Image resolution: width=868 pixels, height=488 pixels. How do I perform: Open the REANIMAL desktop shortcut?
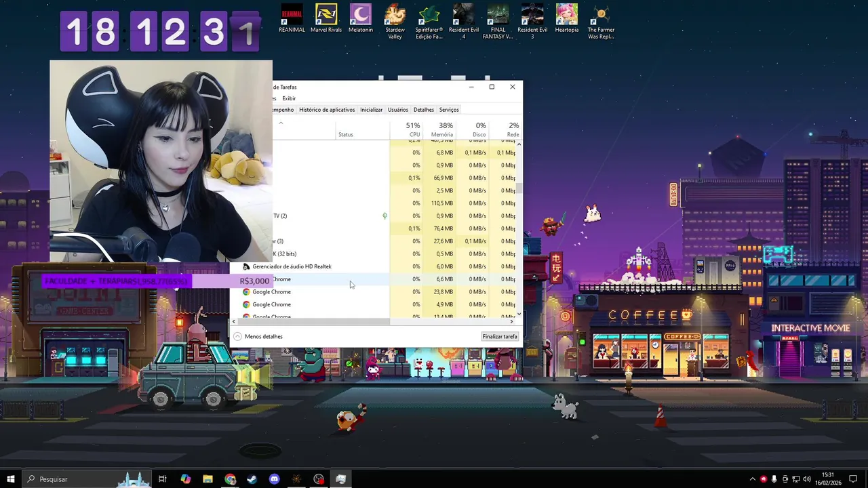292,18
